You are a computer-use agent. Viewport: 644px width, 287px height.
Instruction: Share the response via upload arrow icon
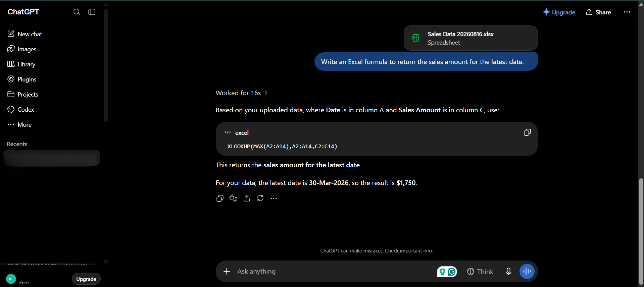[x=247, y=198]
